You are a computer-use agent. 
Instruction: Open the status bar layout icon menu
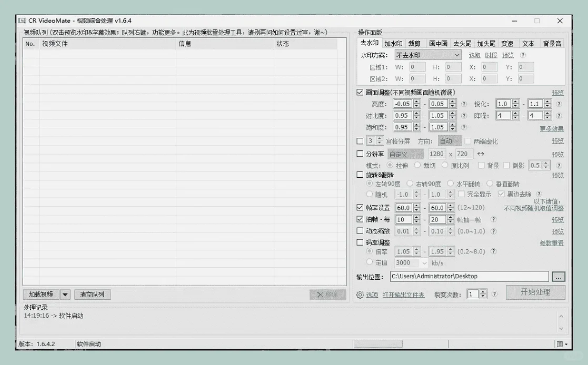[x=562, y=344]
